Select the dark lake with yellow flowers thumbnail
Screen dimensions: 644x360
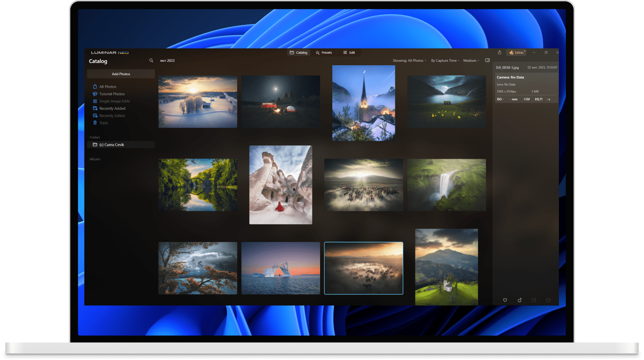pos(447,102)
